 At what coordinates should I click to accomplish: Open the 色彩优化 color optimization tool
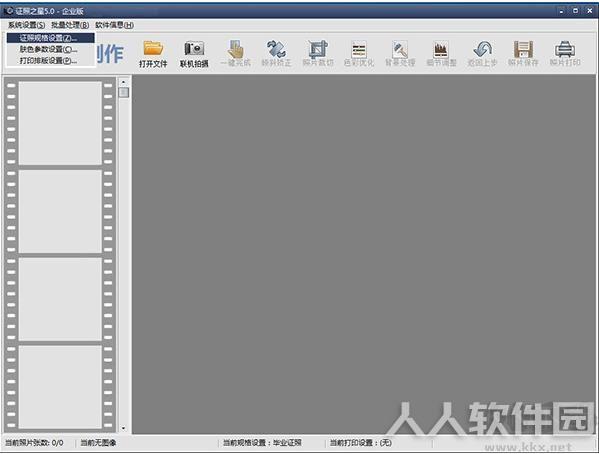pyautogui.click(x=359, y=54)
